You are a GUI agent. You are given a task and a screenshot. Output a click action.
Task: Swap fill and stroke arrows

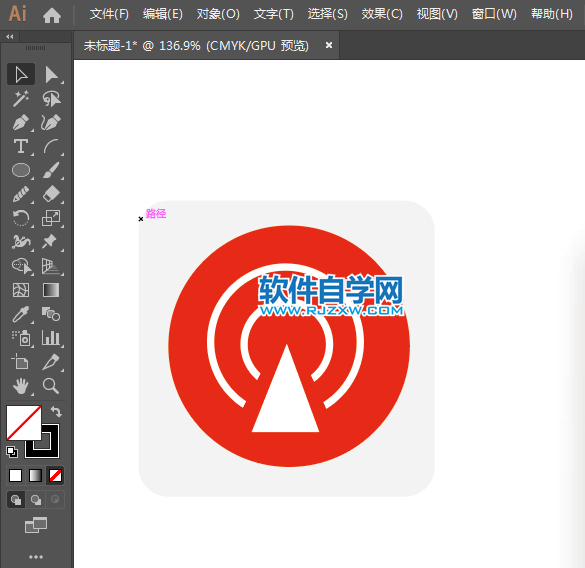coord(56,412)
